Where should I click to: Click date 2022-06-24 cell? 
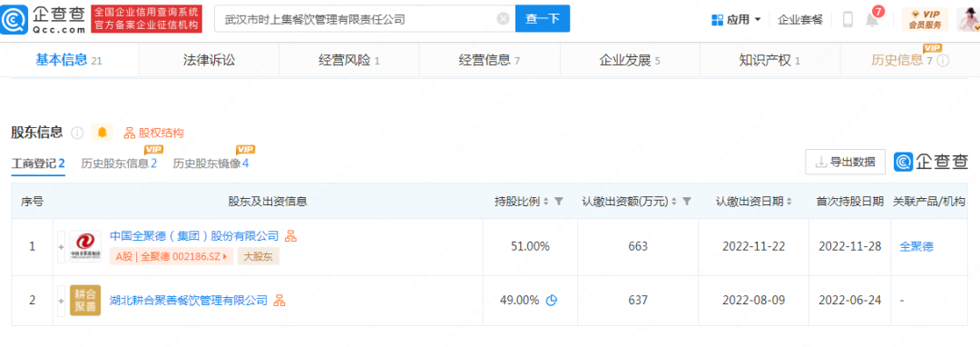[849, 301]
